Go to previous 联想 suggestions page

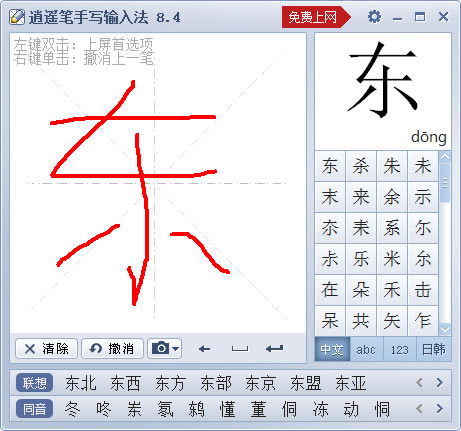tap(420, 383)
